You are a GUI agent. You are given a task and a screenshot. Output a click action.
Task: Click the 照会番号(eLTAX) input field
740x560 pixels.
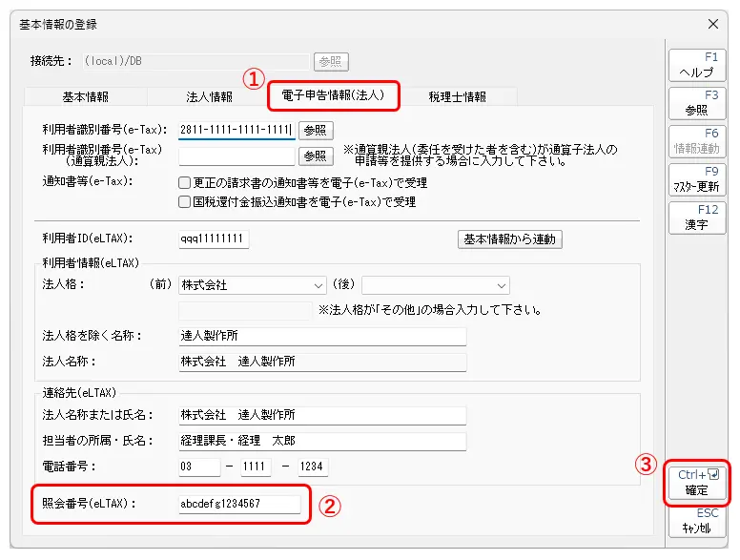pyautogui.click(x=239, y=505)
